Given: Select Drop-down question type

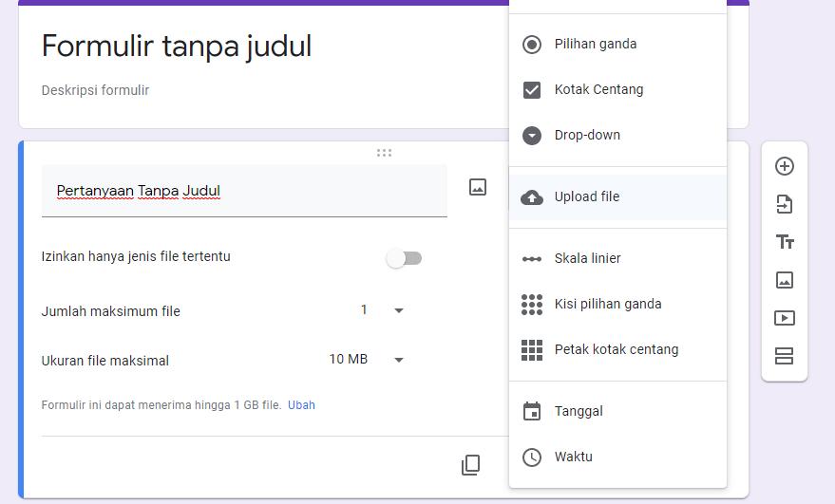Looking at the screenshot, I should pos(617,135).
